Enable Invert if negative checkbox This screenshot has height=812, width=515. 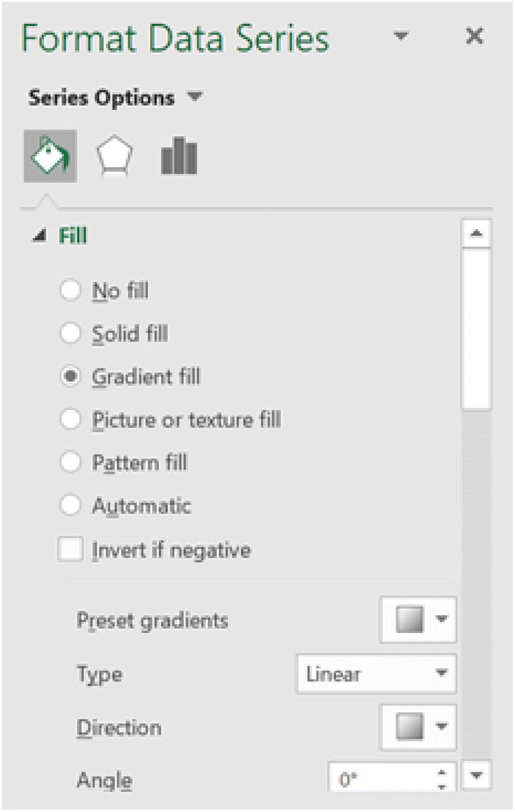tap(70, 550)
